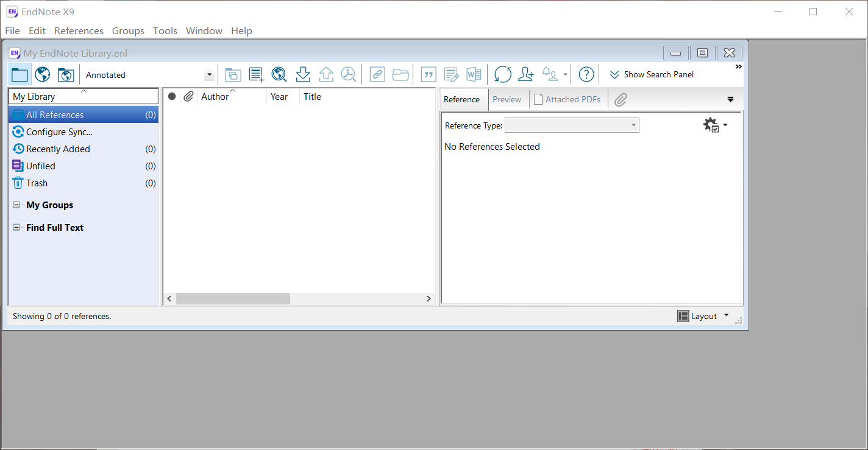The height and width of the screenshot is (450, 868).
Task: Sort by attachment paperclip column header
Action: point(189,96)
